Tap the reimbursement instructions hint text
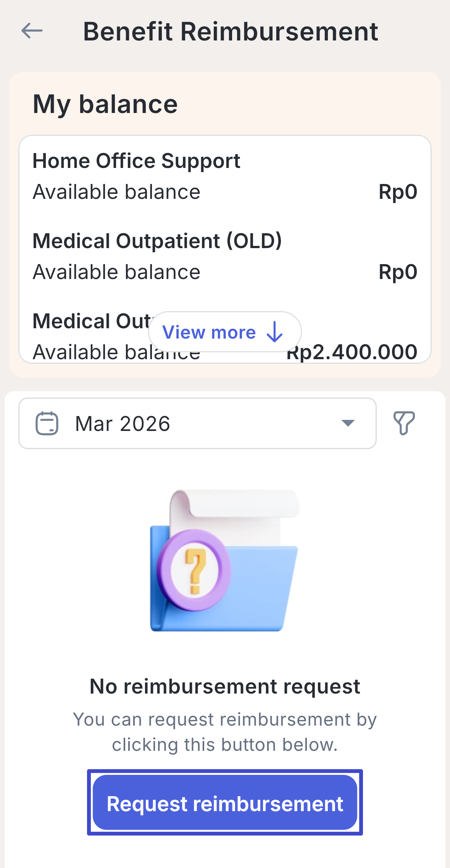The image size is (450, 868). pos(225,732)
